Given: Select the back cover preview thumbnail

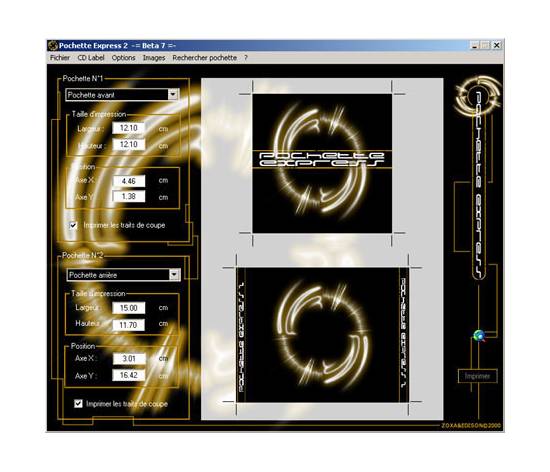Looking at the screenshot, I should (x=322, y=335).
